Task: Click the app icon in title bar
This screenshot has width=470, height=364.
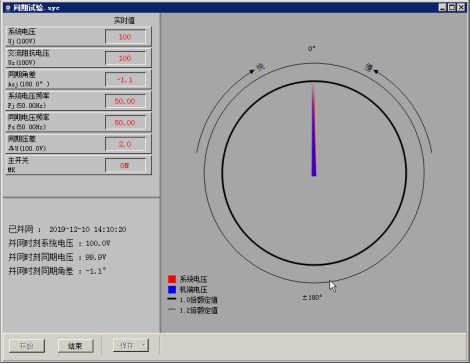Action: (x=8, y=8)
